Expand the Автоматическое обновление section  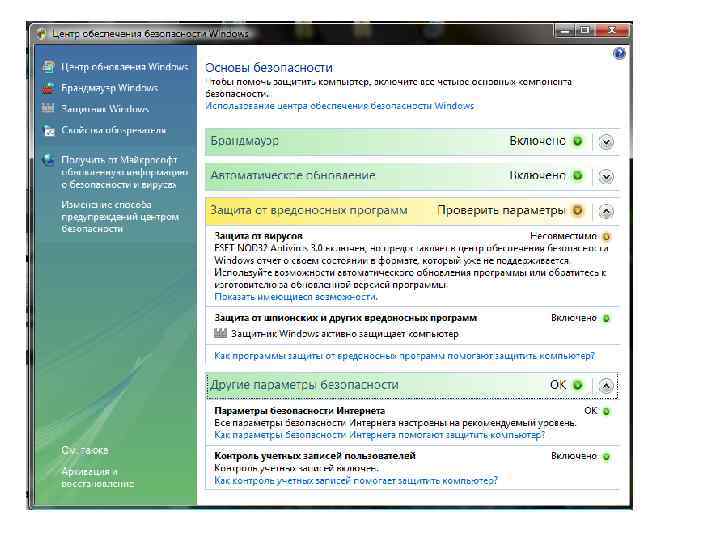click(606, 176)
